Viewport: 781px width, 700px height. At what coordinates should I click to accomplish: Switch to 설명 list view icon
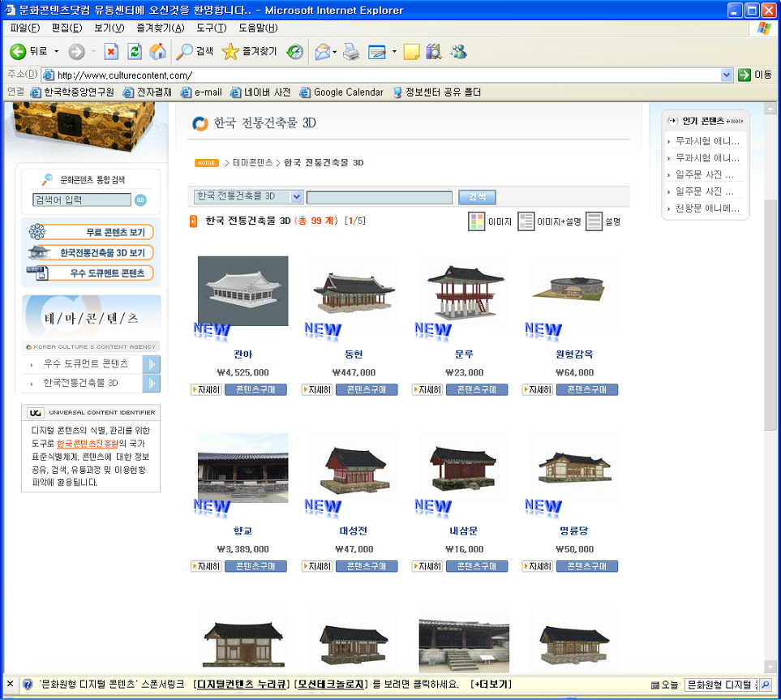[594, 221]
